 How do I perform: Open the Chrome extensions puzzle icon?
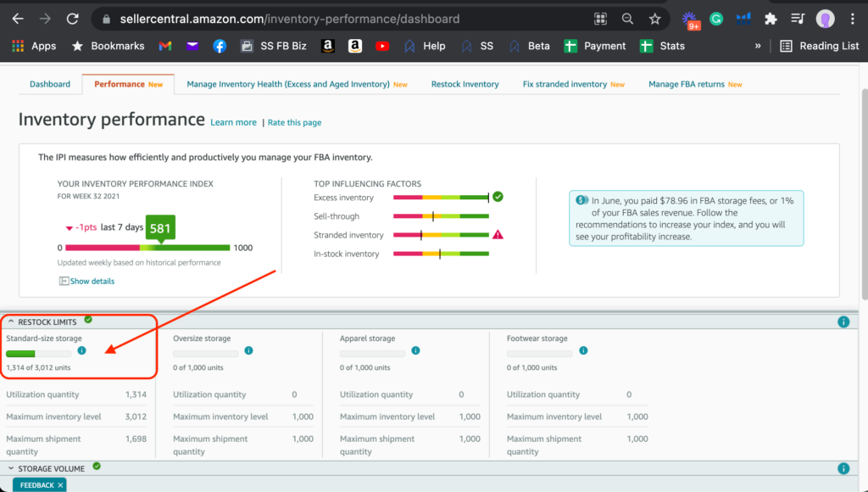pyautogui.click(x=770, y=19)
